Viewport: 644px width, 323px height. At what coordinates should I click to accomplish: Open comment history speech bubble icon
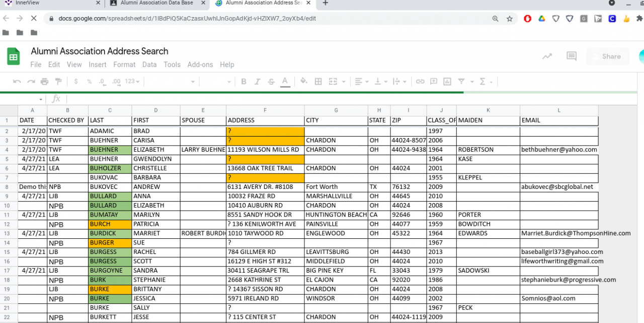[572, 56]
